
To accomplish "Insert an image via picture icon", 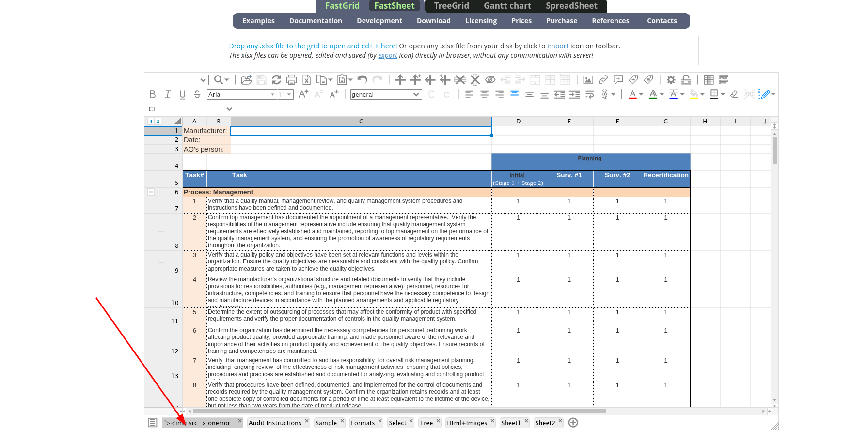I will (x=588, y=80).
